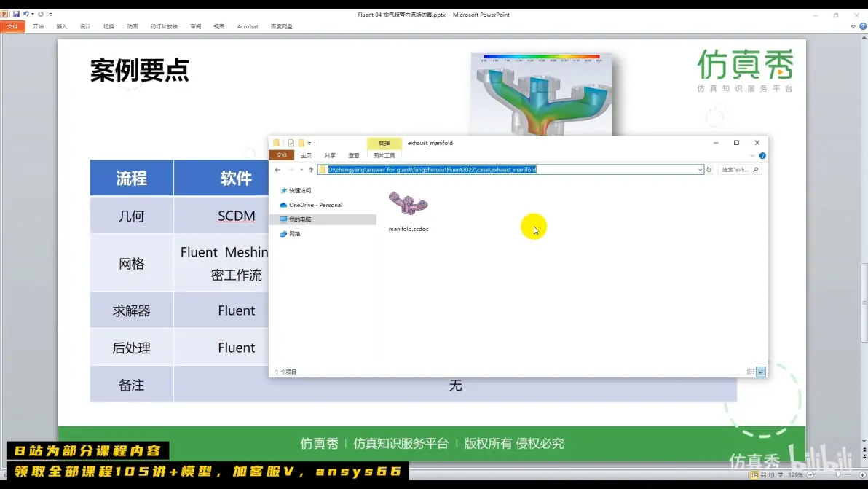The image size is (868, 489).
Task: Switch Explorer to large icons view
Action: 761,372
